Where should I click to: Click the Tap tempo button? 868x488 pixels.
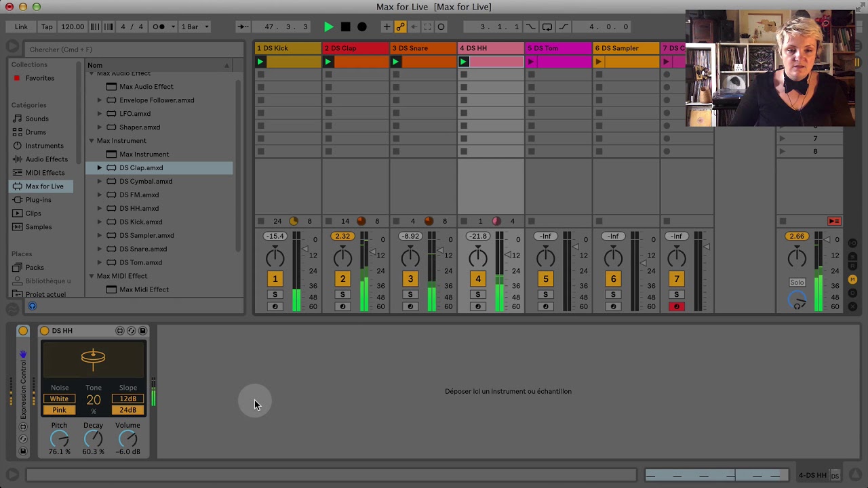(47, 27)
